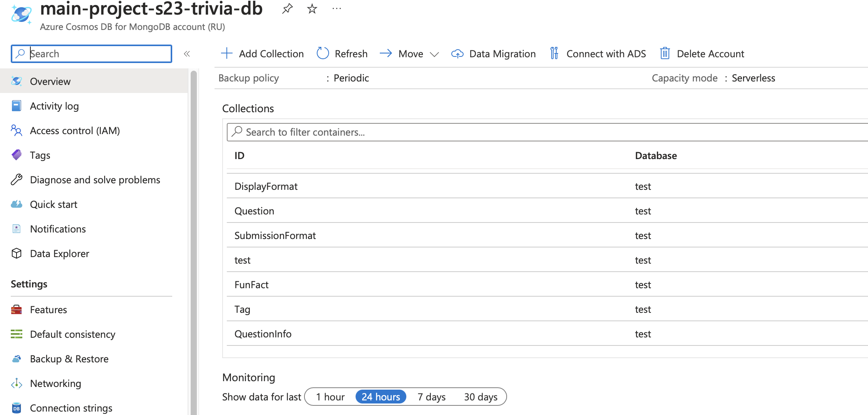
Task: Click the Features toolbox icon
Action: (17, 309)
